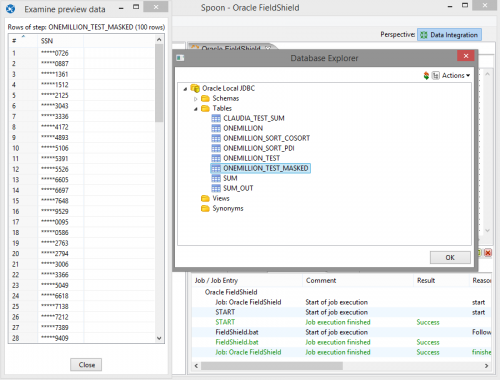Click the refresh icon next to Actions
This screenshot has width=500, height=380.
[x=426, y=76]
